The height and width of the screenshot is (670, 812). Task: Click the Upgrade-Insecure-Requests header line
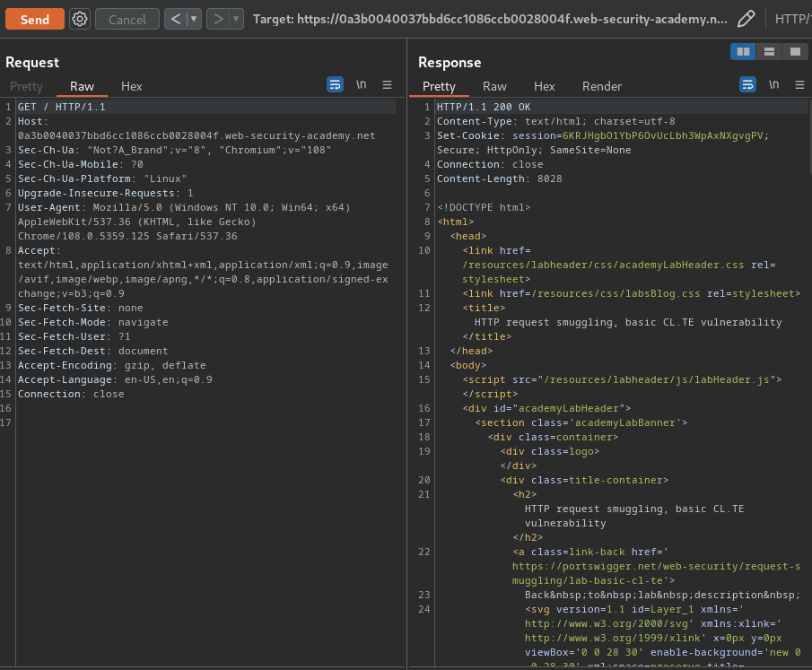pyautogui.click(x=106, y=193)
